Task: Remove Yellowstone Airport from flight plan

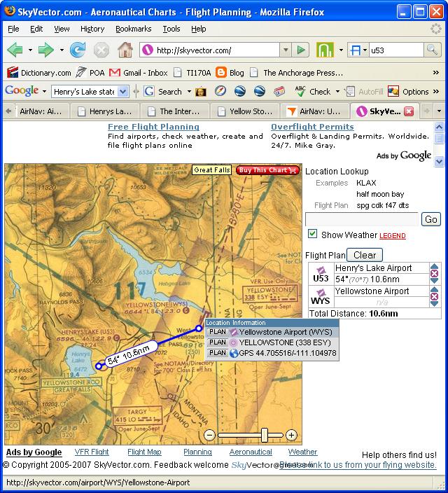Action: 434,296
